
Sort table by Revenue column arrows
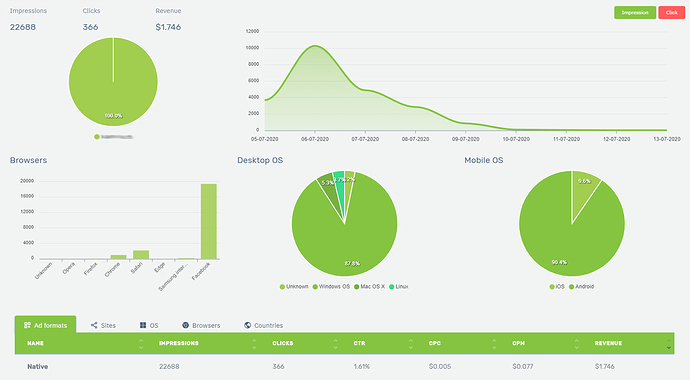coord(669,343)
